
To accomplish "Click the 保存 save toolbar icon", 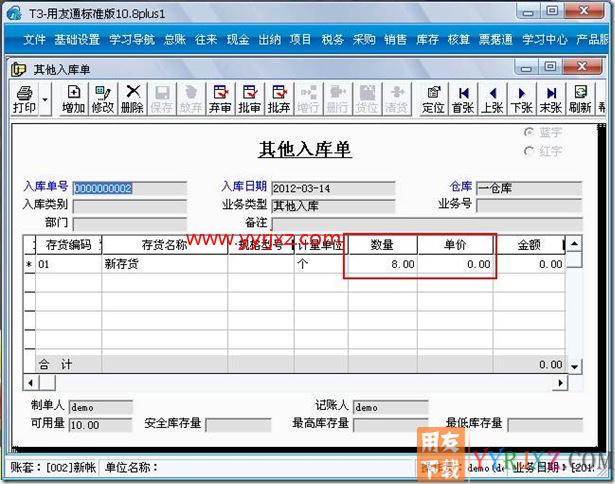I will pos(162,99).
